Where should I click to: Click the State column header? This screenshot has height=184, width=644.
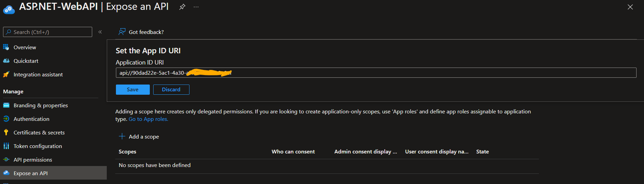click(x=482, y=152)
